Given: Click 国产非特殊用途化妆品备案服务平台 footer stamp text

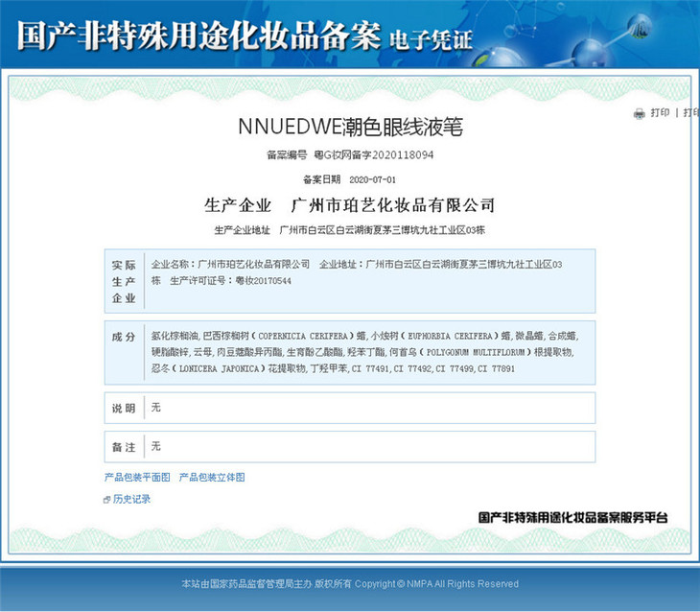Looking at the screenshot, I should [572, 518].
